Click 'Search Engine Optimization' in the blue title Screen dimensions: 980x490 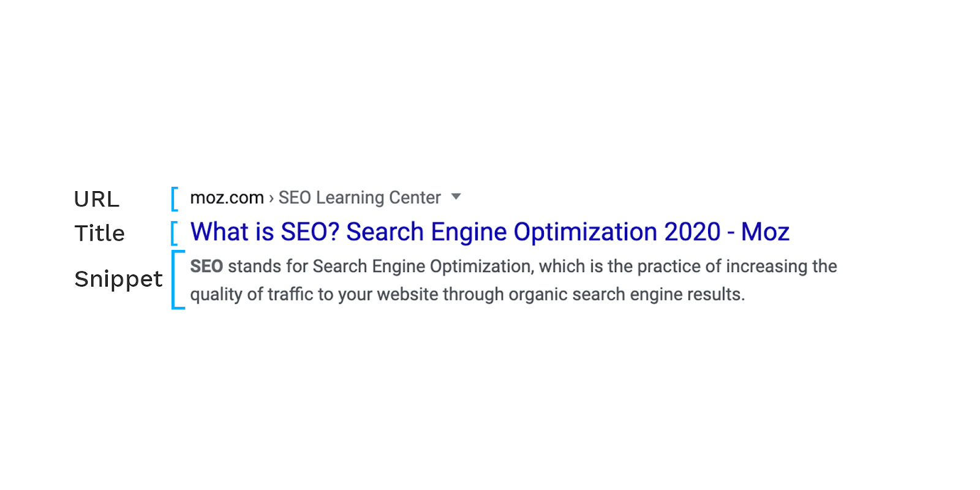tap(502, 233)
